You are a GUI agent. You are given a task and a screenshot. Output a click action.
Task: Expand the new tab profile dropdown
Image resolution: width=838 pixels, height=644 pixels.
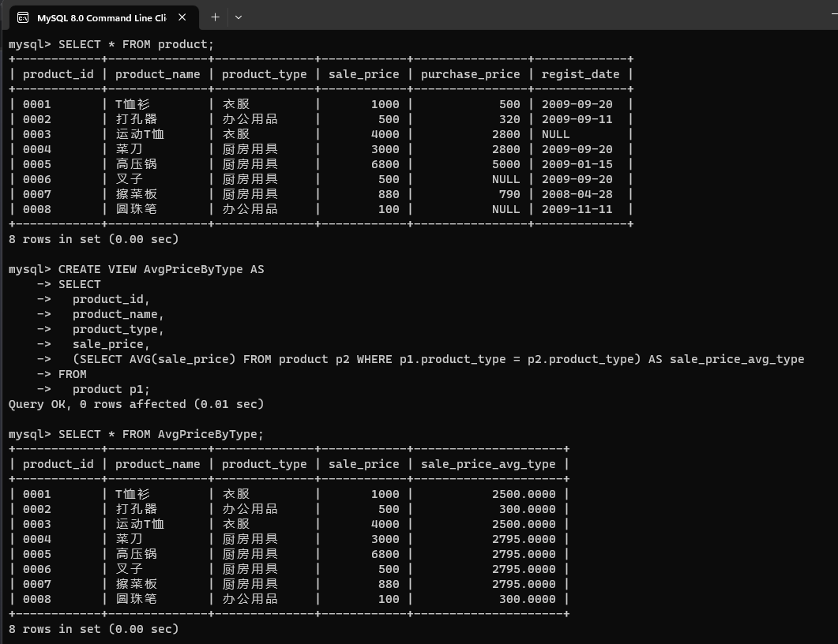(239, 17)
